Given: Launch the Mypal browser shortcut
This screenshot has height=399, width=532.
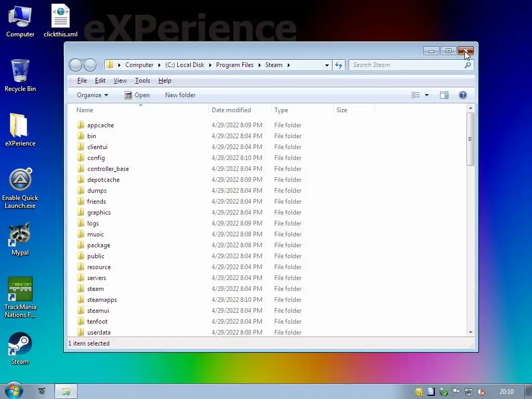Looking at the screenshot, I should (x=20, y=239).
